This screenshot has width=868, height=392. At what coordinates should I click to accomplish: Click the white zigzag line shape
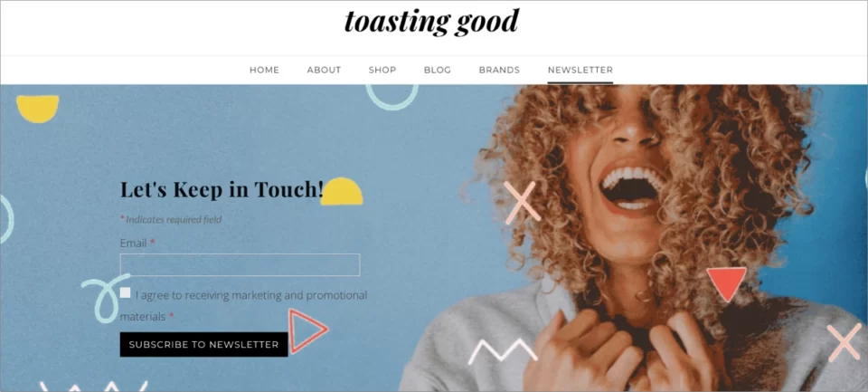click(x=502, y=351)
